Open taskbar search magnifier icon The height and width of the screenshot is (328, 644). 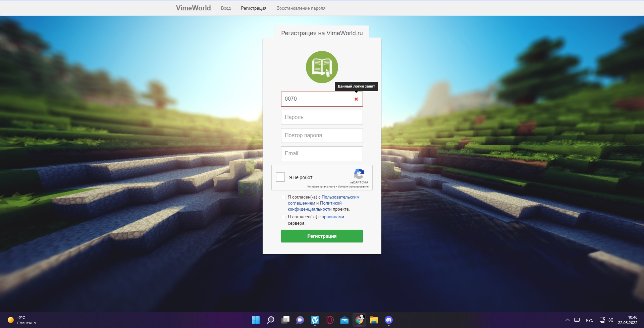[x=270, y=320]
